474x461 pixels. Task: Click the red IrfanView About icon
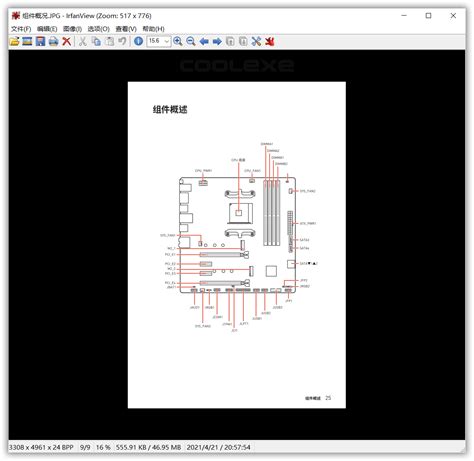pyautogui.click(x=270, y=41)
